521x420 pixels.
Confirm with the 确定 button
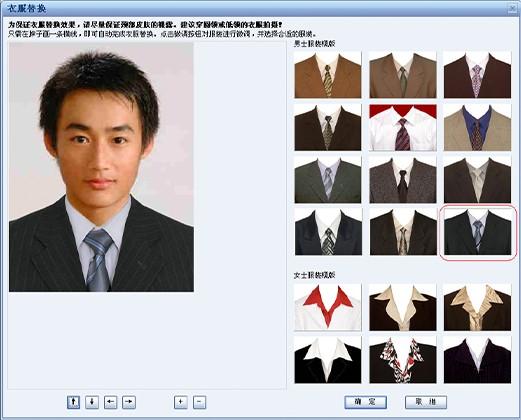pos(366,402)
